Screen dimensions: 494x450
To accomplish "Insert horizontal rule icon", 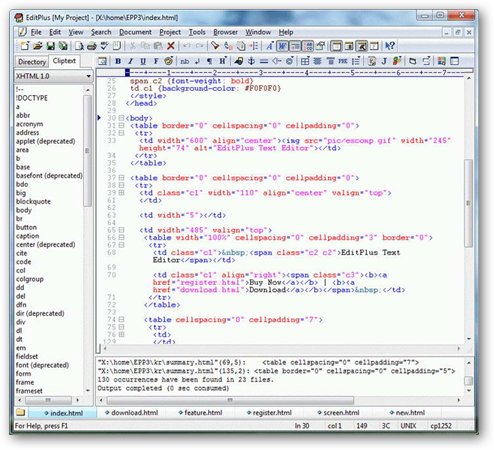I will pyautogui.click(x=264, y=61).
